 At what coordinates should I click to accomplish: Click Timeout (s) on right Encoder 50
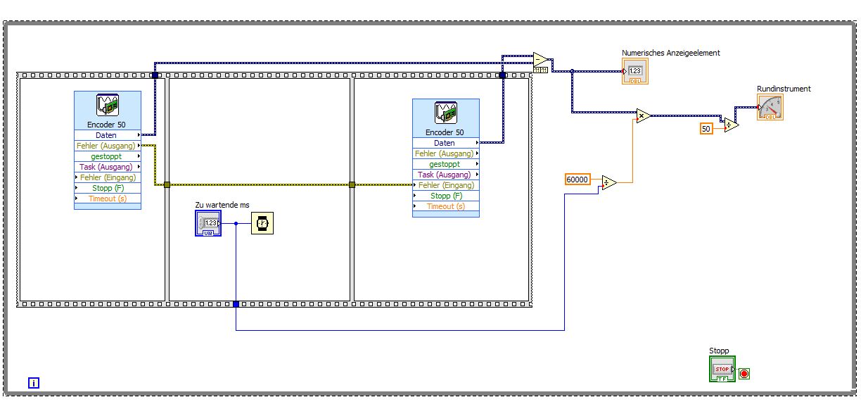tap(446, 206)
